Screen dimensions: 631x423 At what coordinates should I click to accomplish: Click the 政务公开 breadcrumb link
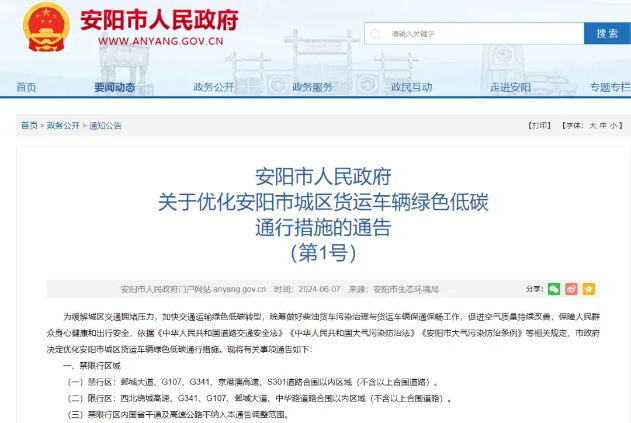click(x=63, y=126)
